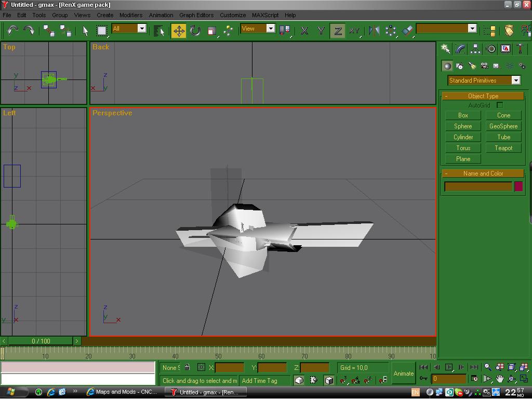
Task: Toggle the Z axis constraint button
Action: tap(338, 31)
